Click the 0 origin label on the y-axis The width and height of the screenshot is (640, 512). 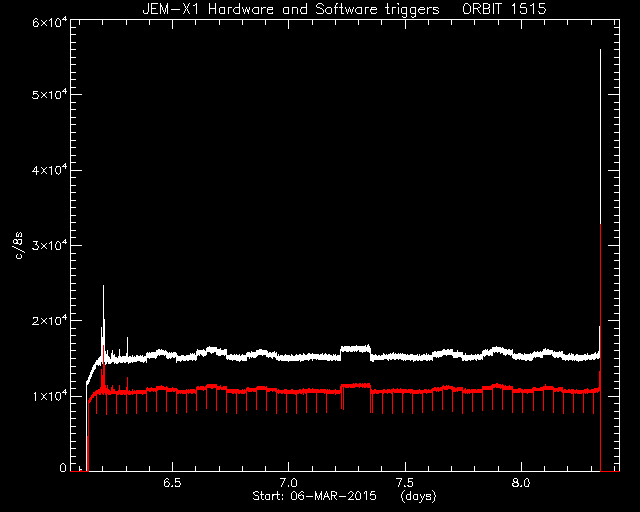point(63,467)
